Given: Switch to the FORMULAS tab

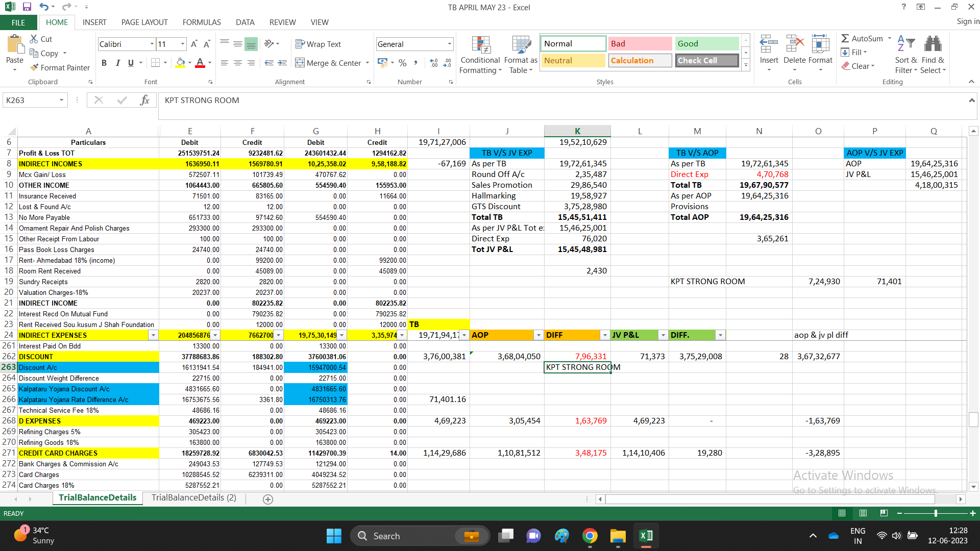Looking at the screenshot, I should coord(202,22).
